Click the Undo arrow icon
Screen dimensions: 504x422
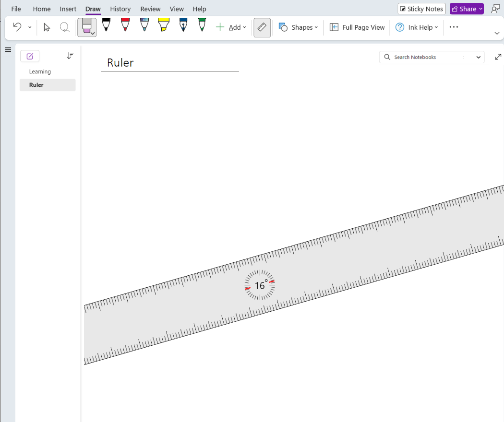tap(17, 27)
